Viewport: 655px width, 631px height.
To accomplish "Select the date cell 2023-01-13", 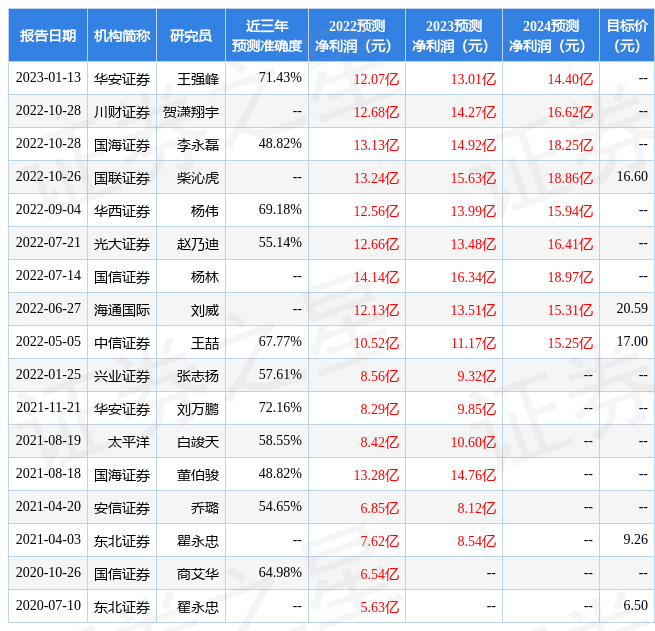I will (48, 78).
